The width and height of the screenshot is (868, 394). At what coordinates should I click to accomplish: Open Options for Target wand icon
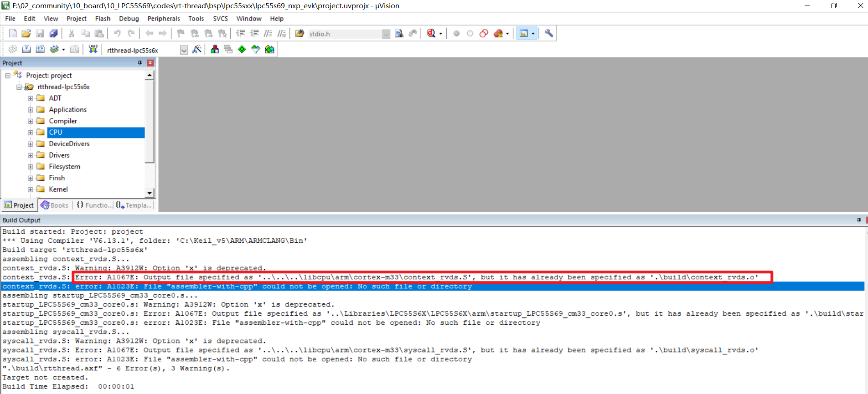coord(197,49)
